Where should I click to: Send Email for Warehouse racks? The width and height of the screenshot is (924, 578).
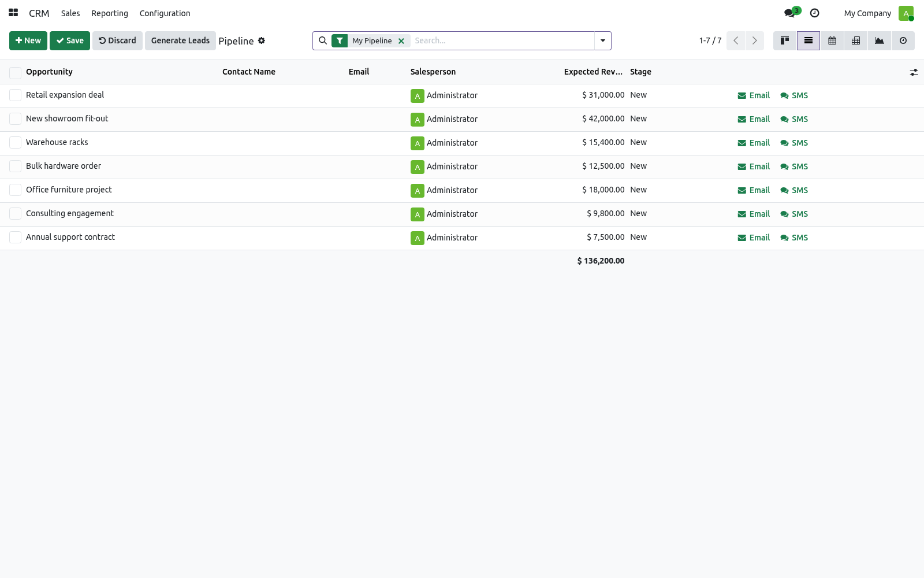(754, 143)
